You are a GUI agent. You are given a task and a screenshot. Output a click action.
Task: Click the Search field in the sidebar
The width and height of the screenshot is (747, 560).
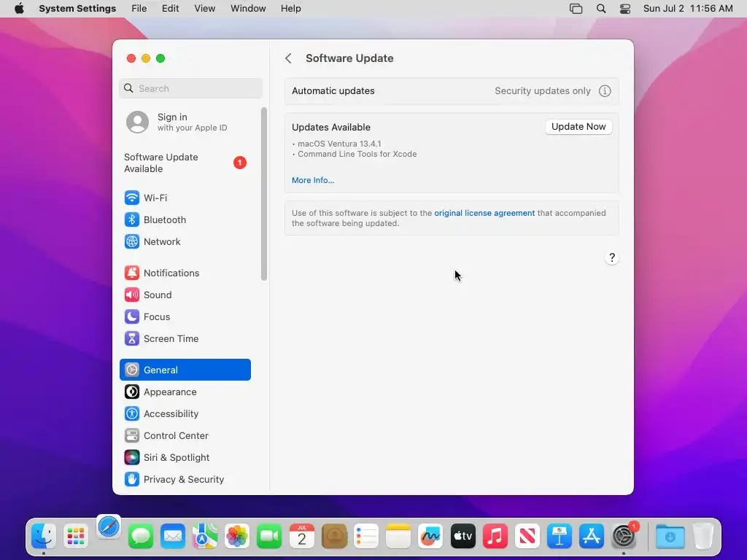tap(190, 88)
